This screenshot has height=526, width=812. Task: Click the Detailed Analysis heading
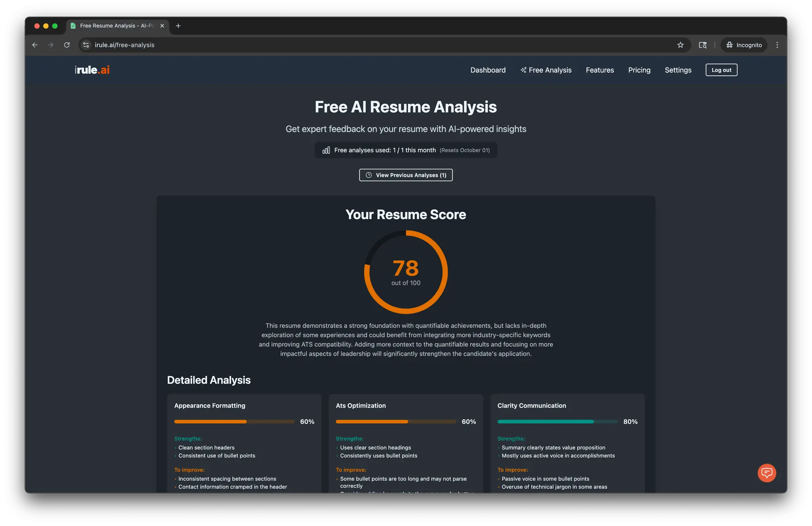(209, 380)
